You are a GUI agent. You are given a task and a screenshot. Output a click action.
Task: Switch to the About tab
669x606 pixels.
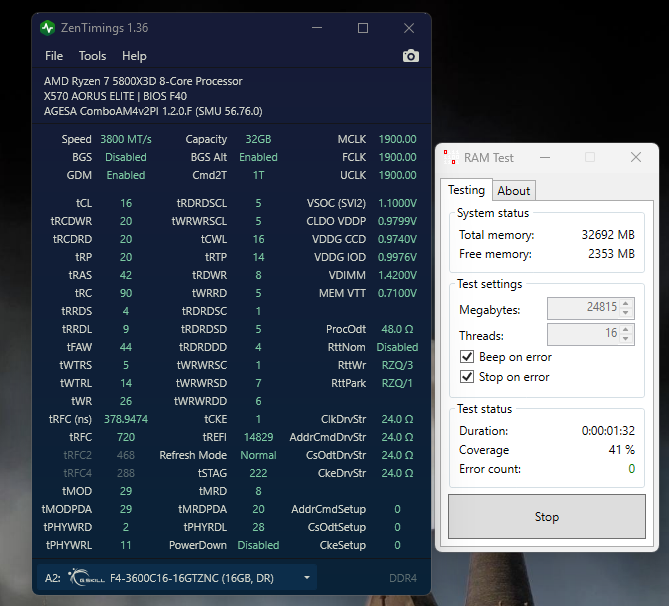(x=514, y=191)
